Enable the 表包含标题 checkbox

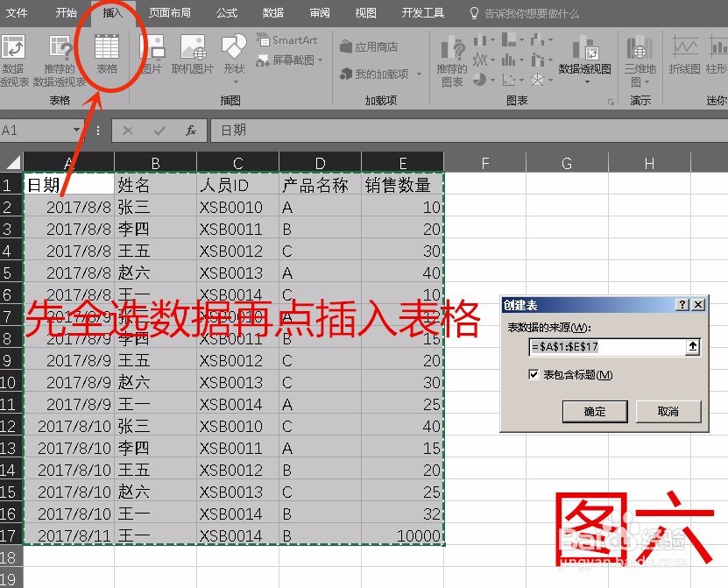tap(534, 373)
